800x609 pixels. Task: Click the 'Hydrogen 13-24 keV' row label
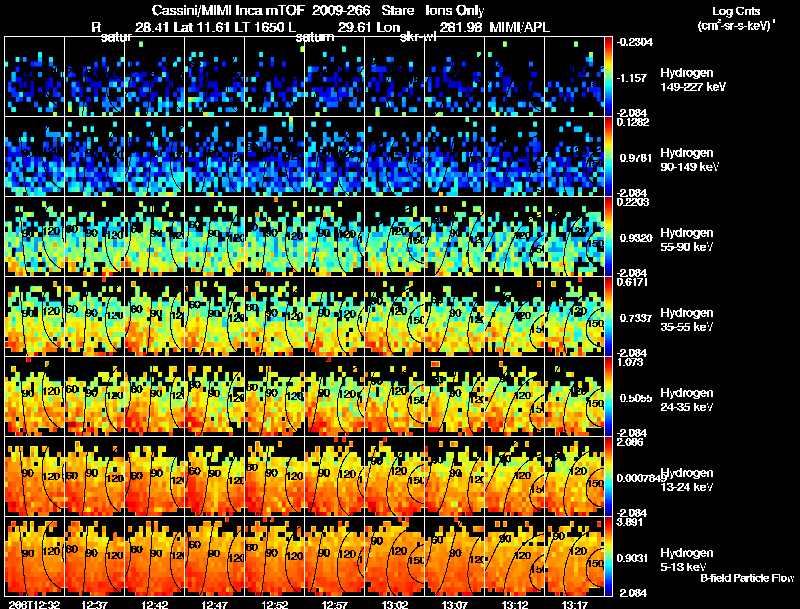[x=687, y=480]
